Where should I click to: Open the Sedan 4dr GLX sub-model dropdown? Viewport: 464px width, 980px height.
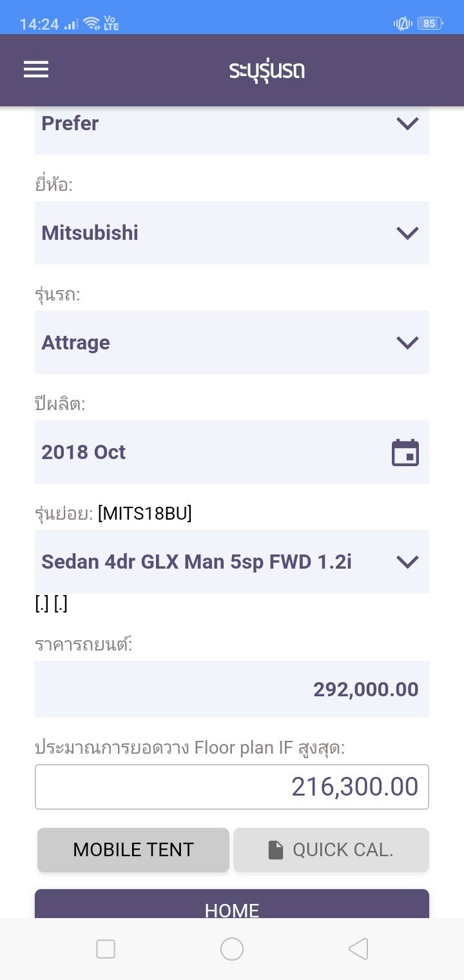tap(231, 562)
